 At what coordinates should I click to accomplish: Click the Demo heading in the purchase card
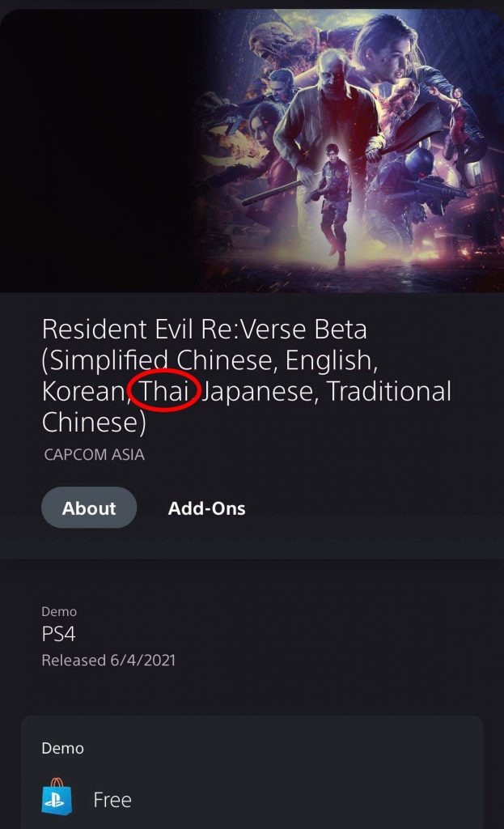62,748
